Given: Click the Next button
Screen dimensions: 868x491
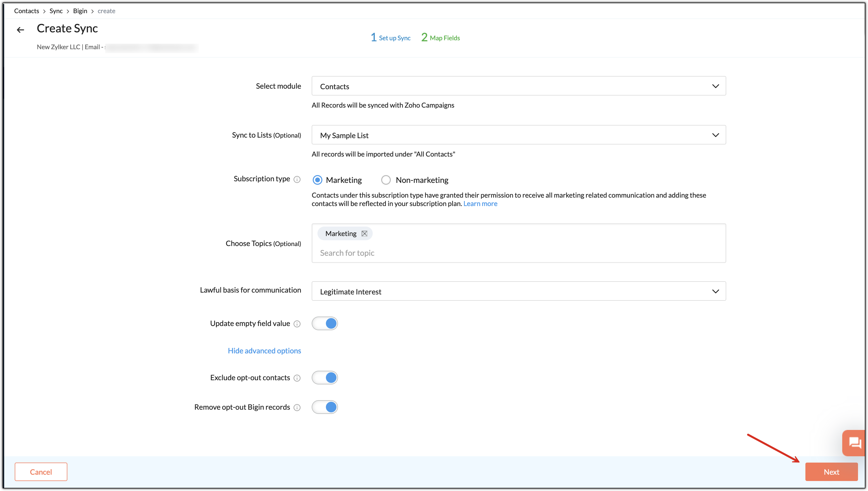Looking at the screenshot, I should 831,472.
